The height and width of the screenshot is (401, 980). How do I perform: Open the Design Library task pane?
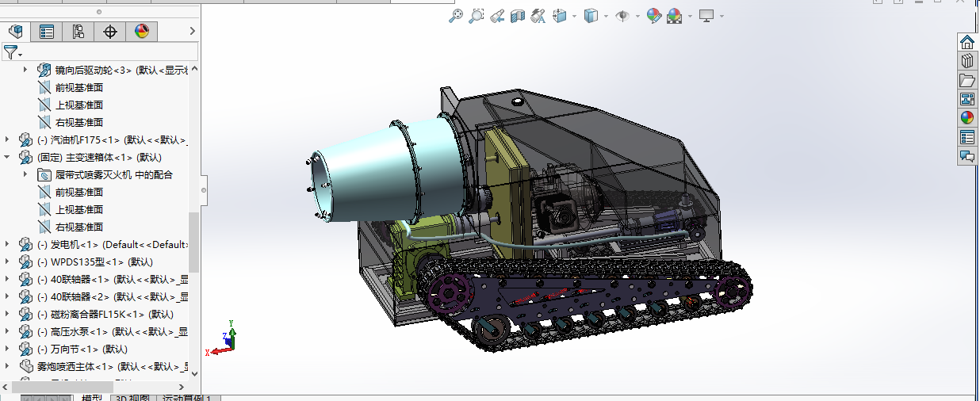click(967, 61)
